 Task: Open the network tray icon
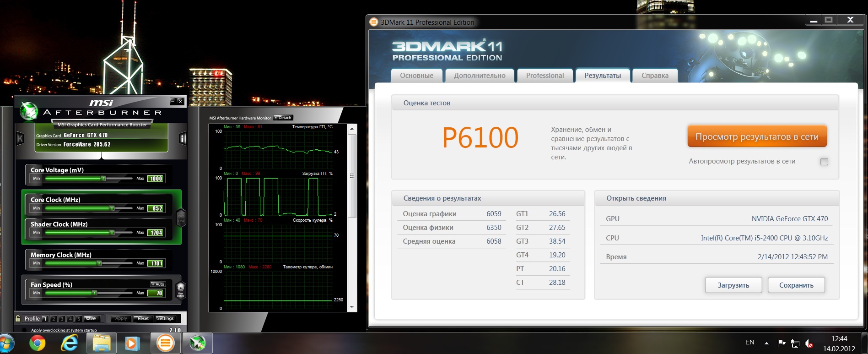(x=795, y=343)
